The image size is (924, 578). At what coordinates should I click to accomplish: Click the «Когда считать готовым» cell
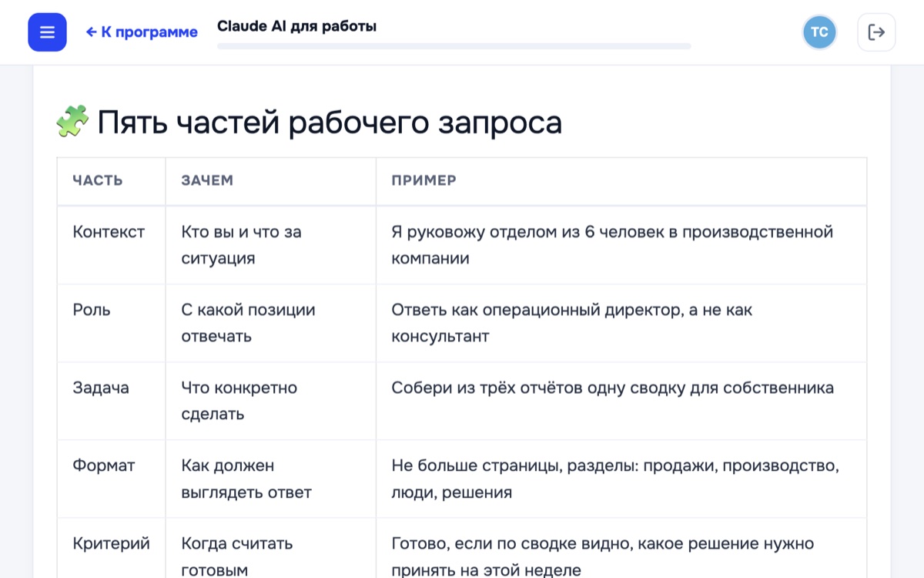(271, 548)
